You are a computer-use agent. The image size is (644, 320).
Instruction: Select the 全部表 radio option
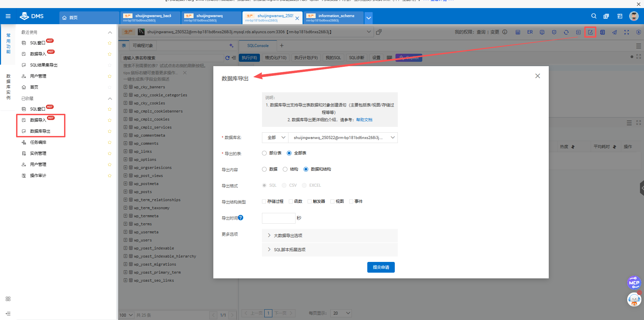pyautogui.click(x=289, y=153)
